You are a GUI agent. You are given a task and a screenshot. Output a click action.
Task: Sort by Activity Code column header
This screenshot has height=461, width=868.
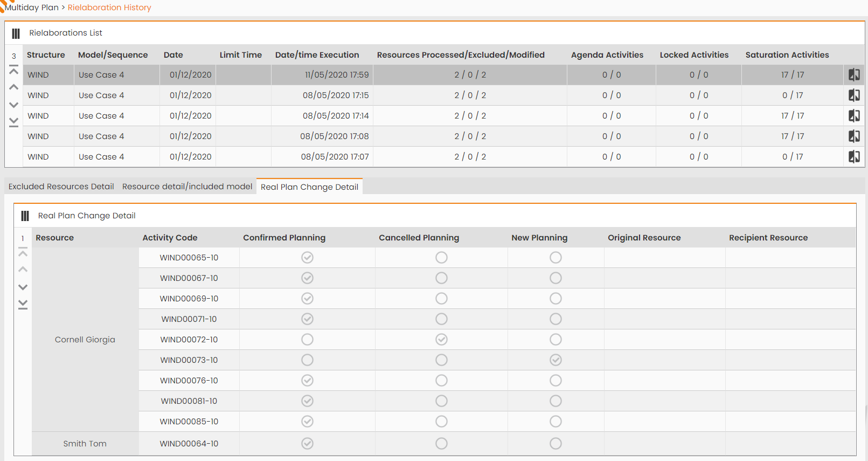click(170, 238)
